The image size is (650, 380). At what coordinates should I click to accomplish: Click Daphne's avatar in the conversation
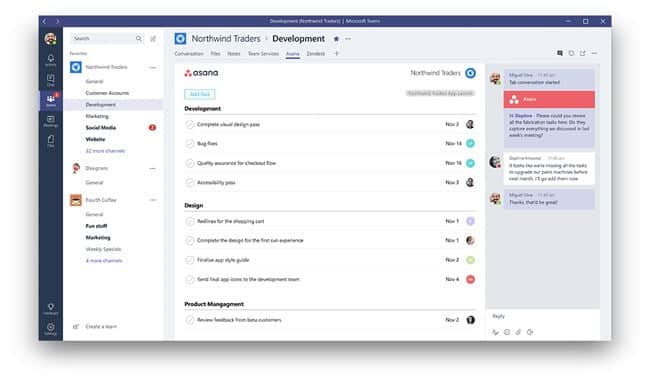[x=495, y=162]
